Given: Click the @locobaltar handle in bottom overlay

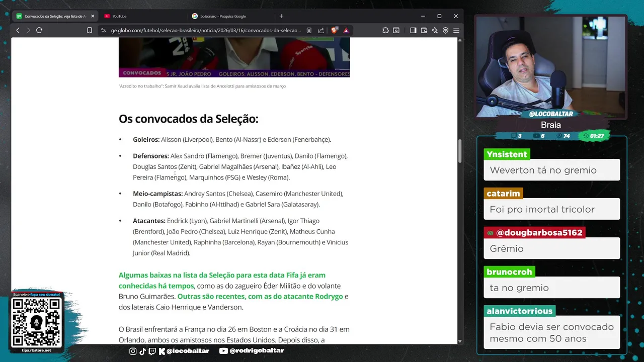Looking at the screenshot, I should [188, 351].
